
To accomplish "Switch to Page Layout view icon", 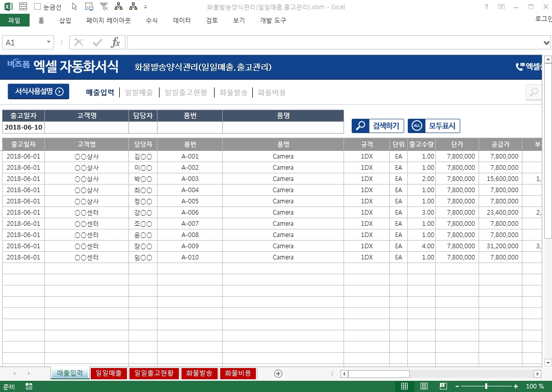I will click(424, 386).
